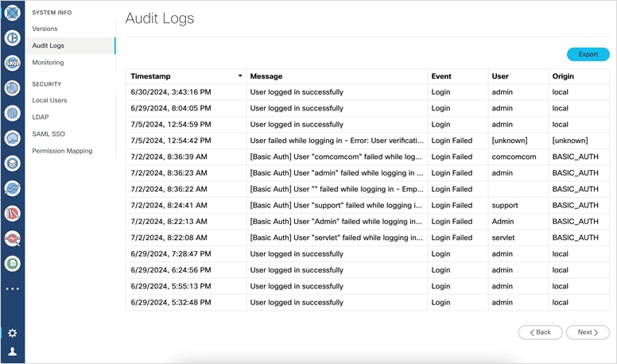Select Monitoring in System Info menu

coord(48,62)
